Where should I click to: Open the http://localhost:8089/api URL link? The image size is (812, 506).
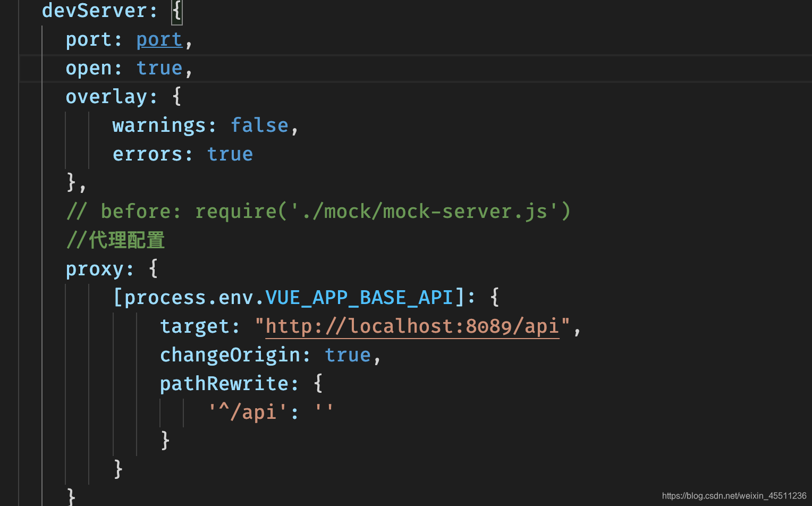click(412, 326)
